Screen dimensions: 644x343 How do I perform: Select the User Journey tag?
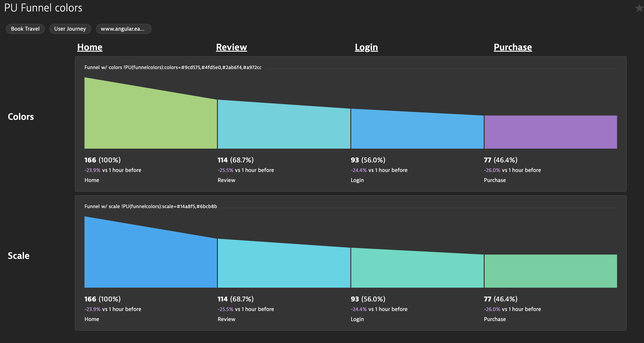point(70,29)
